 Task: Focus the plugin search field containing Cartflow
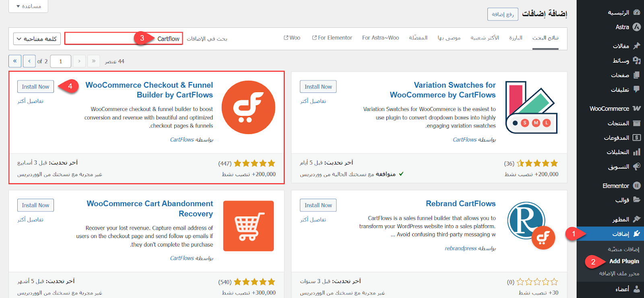coord(124,39)
